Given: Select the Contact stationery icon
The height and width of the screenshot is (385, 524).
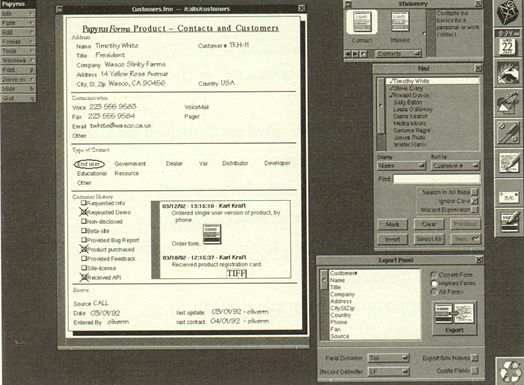Looking at the screenshot, I should pyautogui.click(x=362, y=22).
